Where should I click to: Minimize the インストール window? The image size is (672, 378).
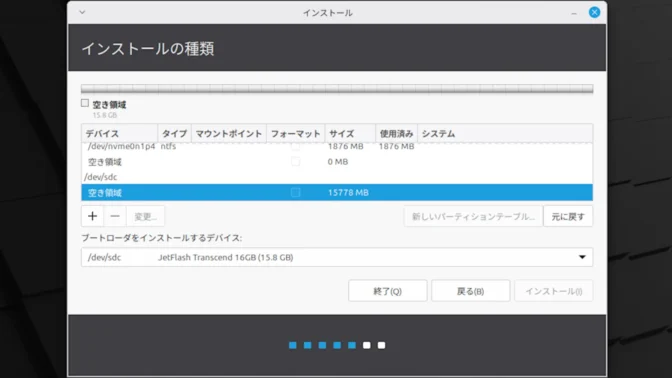(x=574, y=13)
